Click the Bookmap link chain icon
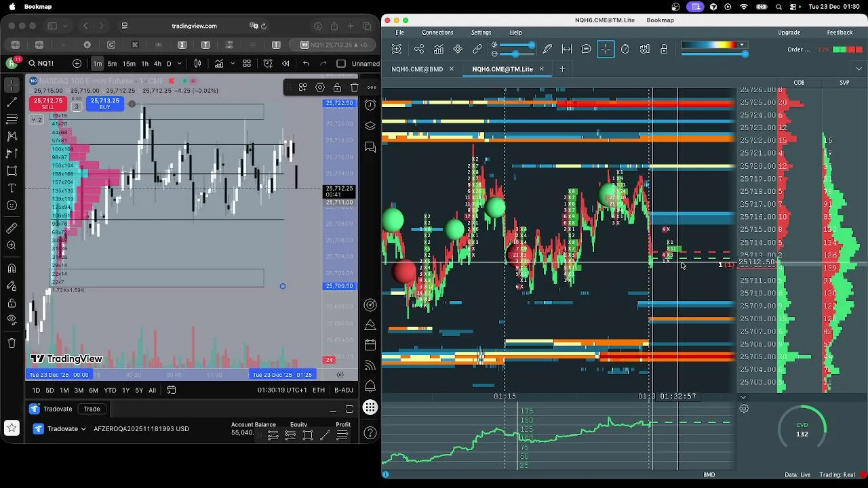This screenshot has height=488, width=868. (x=477, y=49)
